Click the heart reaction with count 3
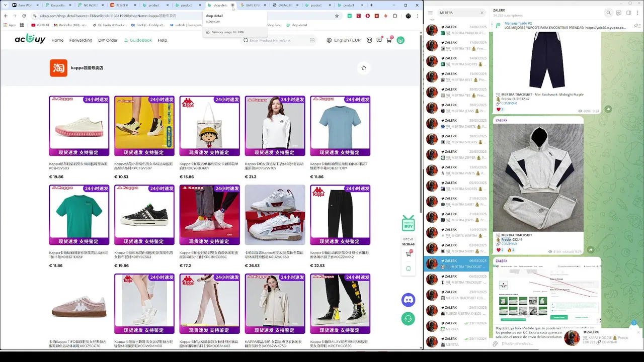 (500, 110)
